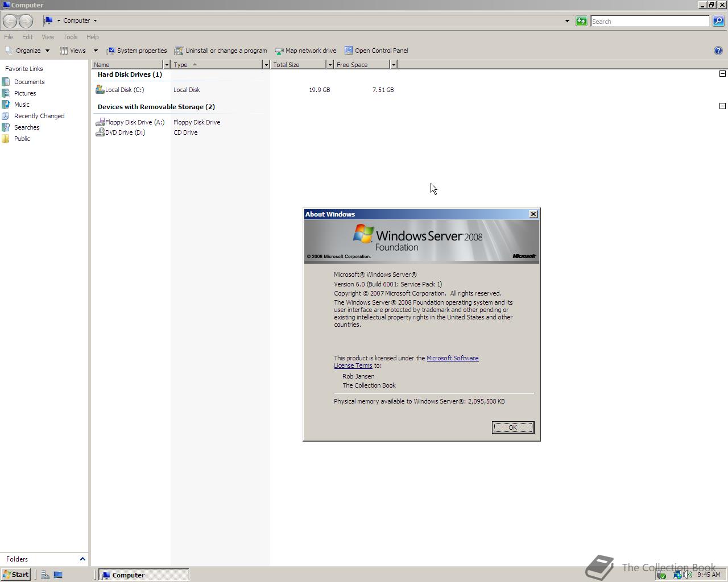This screenshot has width=728, height=582.
Task: Click the arrow after Computer in breadcrumb
Action: point(95,20)
